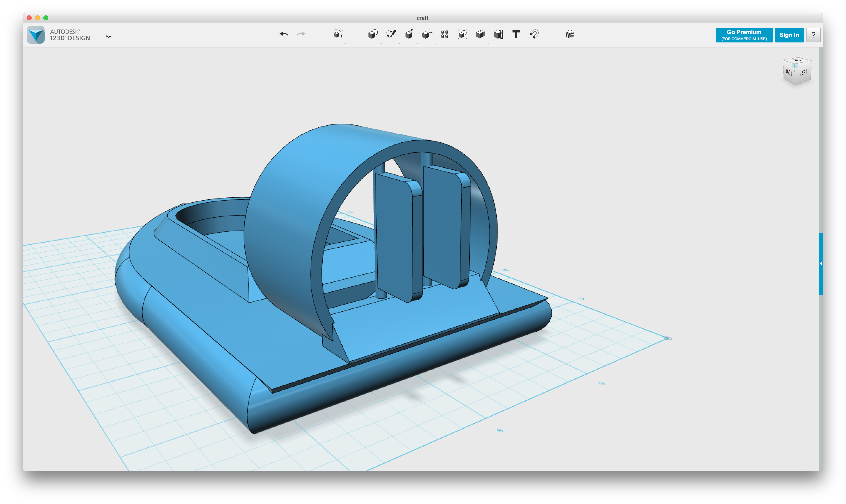Open the 123D Design application menu dropdown
Viewport: 846px width, 504px height.
coord(109,36)
